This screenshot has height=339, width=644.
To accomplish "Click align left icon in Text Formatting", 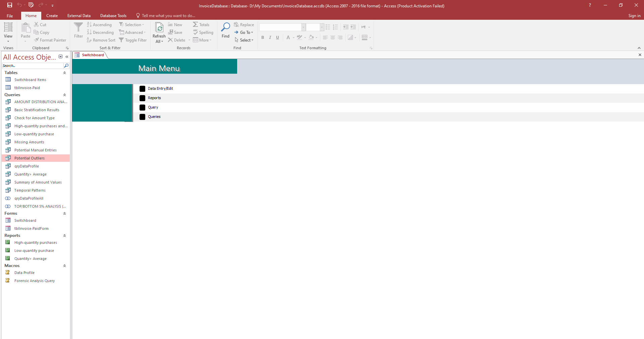I will click(x=325, y=38).
